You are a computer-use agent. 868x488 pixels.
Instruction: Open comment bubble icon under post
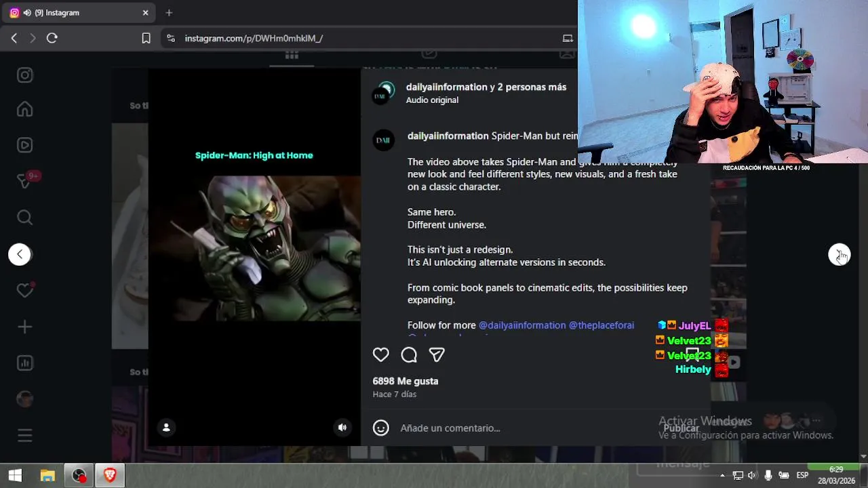coord(409,354)
